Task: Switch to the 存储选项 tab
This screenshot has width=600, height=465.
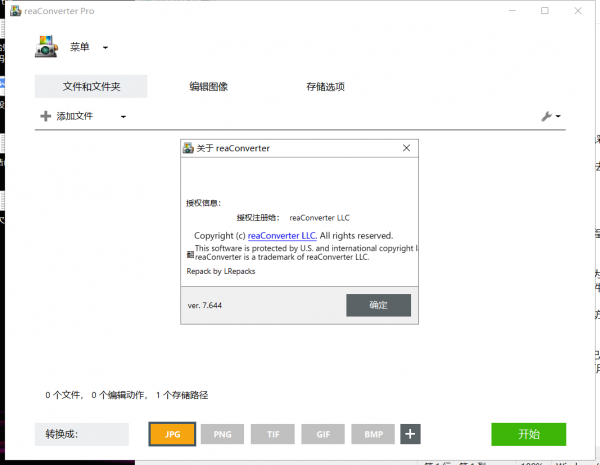Action: [325, 86]
